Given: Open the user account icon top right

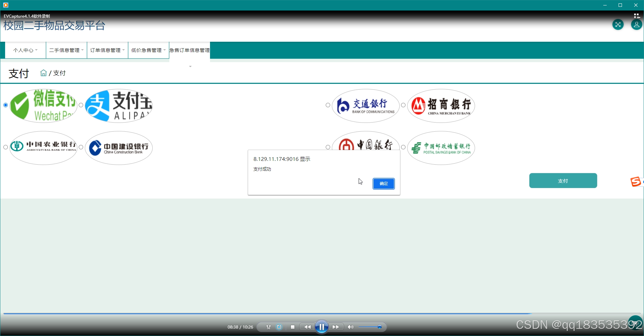Looking at the screenshot, I should pos(636,24).
